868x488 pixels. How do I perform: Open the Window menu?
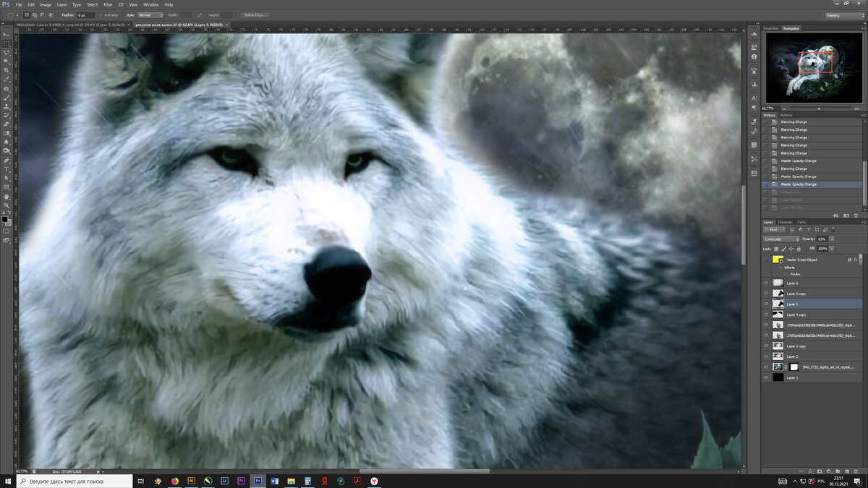150,4
